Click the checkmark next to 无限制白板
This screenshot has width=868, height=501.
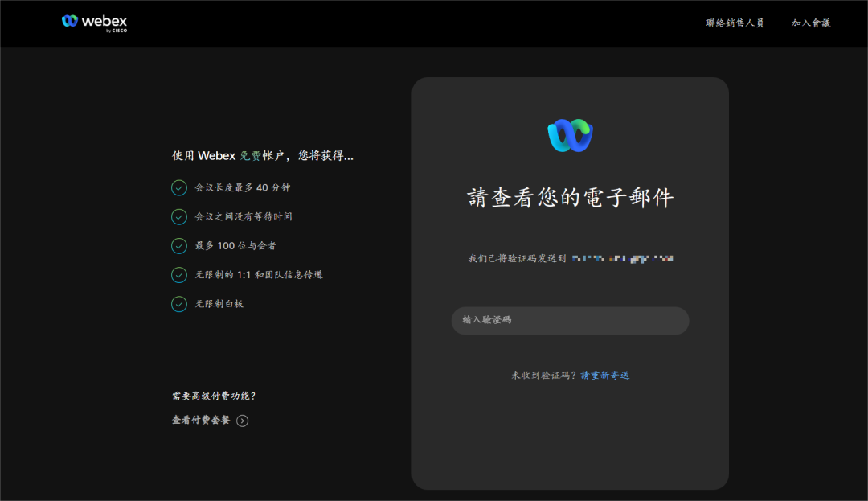coord(179,304)
